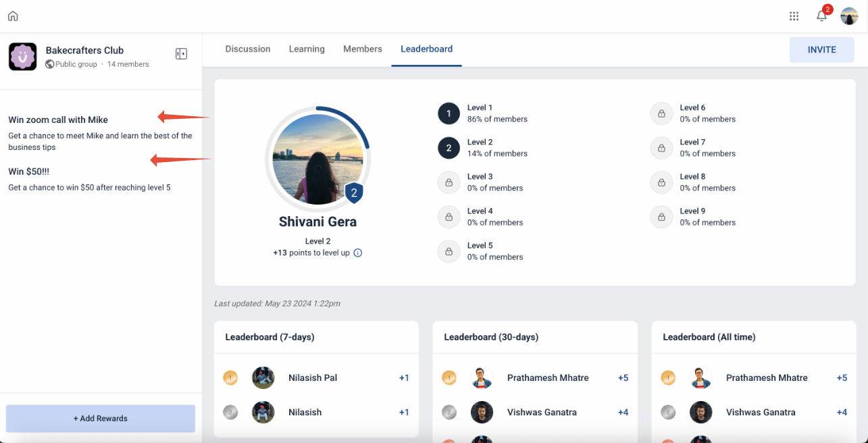This screenshot has width=868, height=443.
Task: Select the Win zoom call with Mike reward
Action: click(x=58, y=120)
